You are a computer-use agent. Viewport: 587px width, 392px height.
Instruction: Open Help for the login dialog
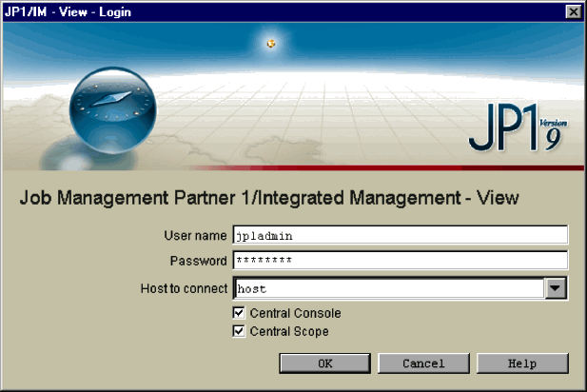522,363
